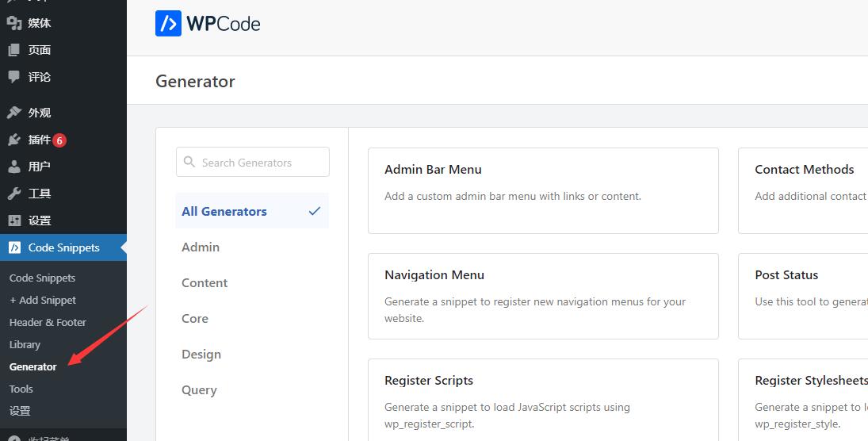This screenshot has height=441, width=868.
Task: Click the settings (设置) sliders icon
Action: click(14, 220)
